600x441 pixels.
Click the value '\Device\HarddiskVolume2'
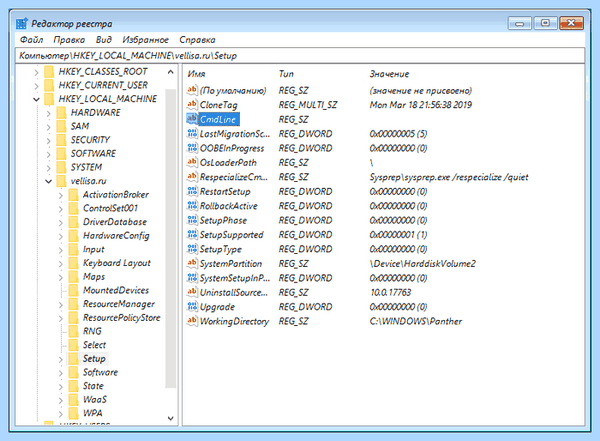422,263
